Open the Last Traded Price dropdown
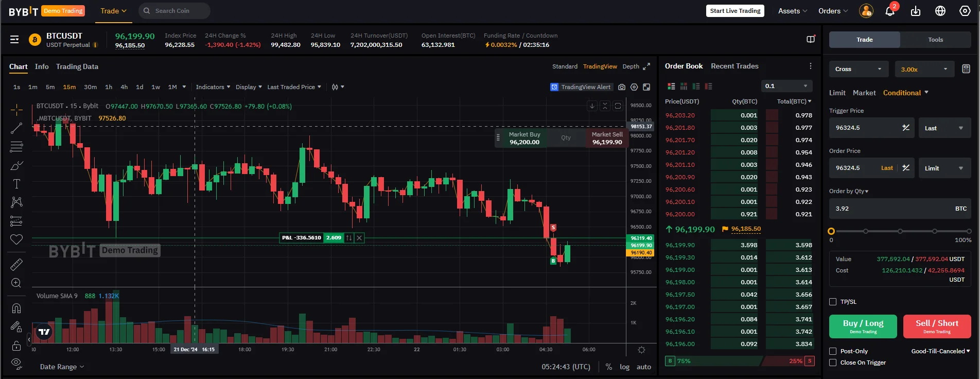Screen dimensions: 980x379 click(294, 87)
